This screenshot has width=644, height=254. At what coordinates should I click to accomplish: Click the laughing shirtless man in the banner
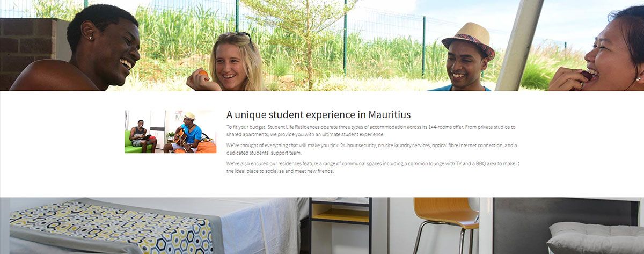click(x=80, y=49)
